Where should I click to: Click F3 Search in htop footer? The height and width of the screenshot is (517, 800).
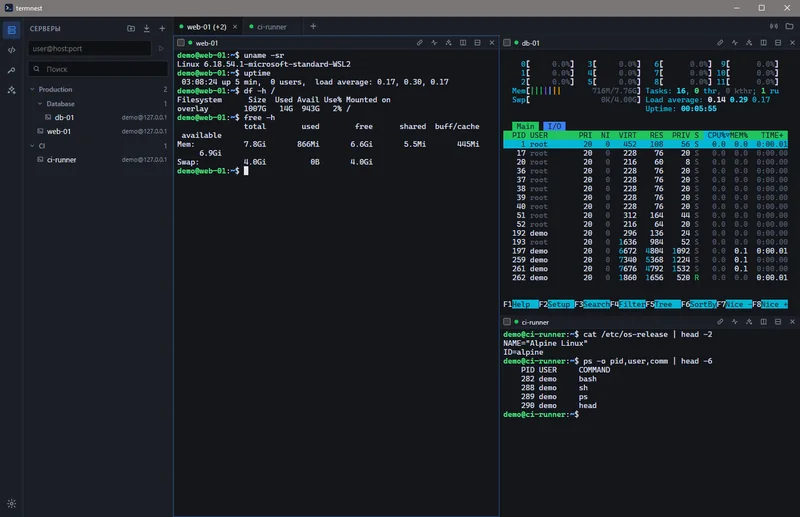592,305
